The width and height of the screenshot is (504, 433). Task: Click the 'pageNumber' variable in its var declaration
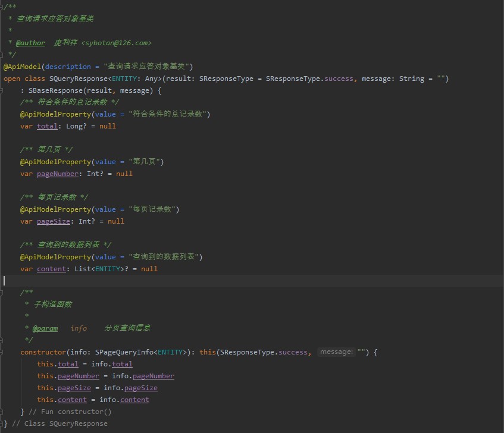point(57,174)
